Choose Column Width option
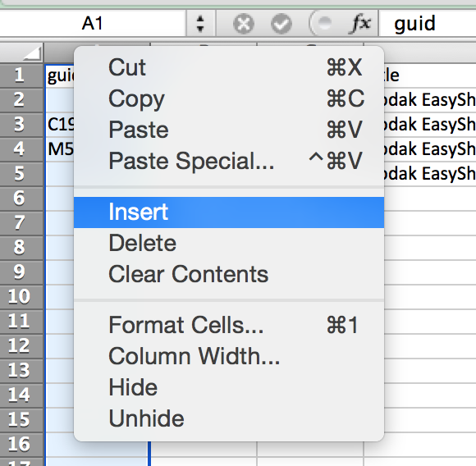 click(x=229, y=356)
